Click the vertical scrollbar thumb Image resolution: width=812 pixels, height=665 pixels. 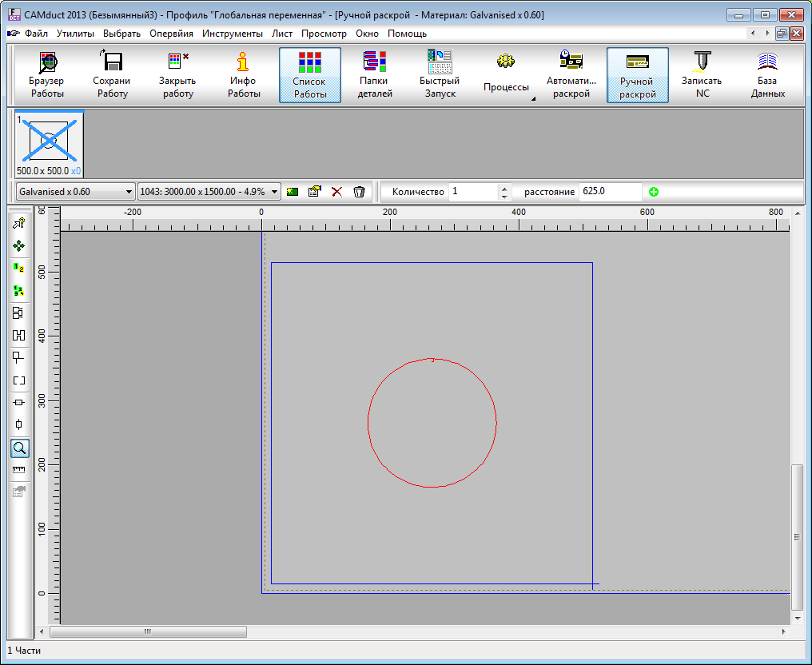click(x=797, y=537)
